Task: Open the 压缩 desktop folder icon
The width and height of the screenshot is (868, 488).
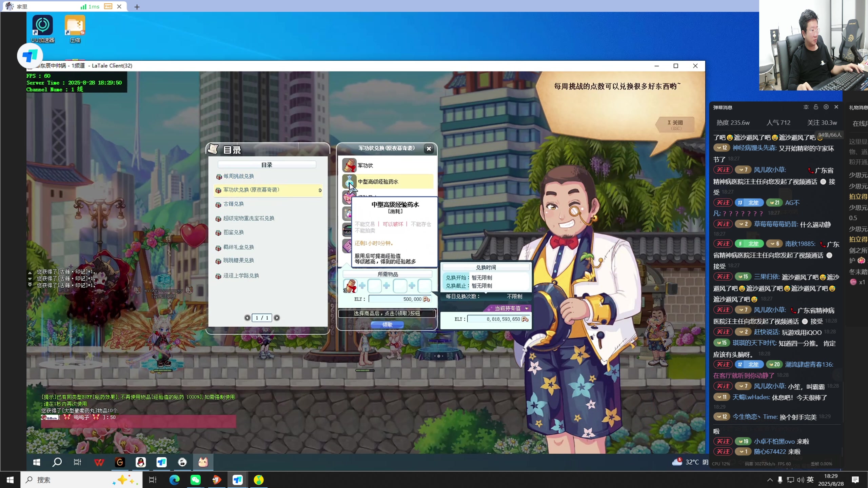Action: [x=75, y=29]
